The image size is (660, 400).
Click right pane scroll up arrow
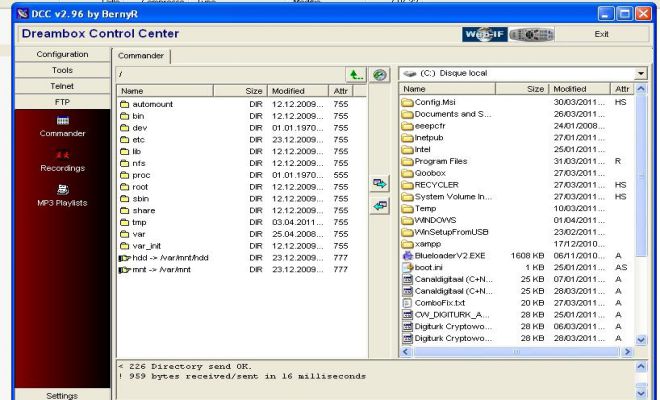tap(641, 89)
